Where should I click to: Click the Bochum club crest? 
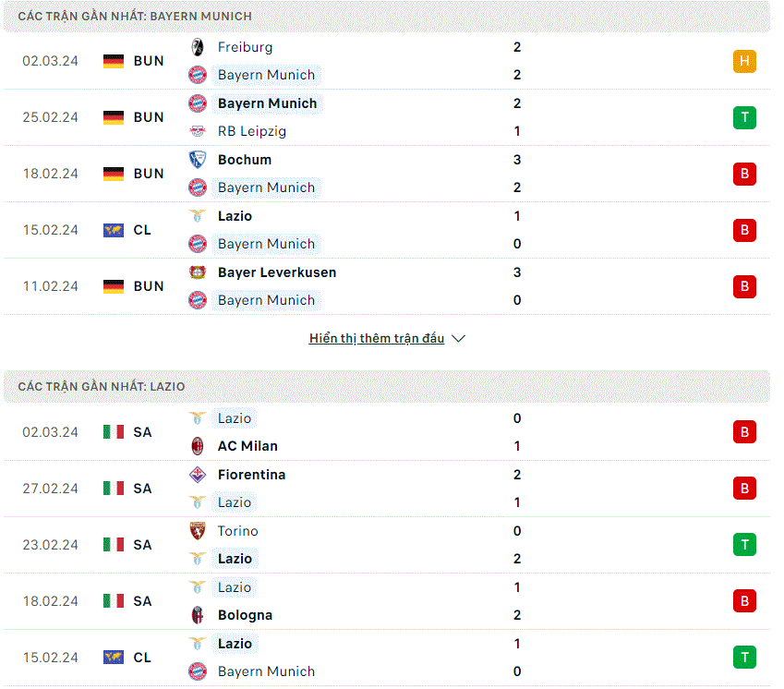coord(198,160)
